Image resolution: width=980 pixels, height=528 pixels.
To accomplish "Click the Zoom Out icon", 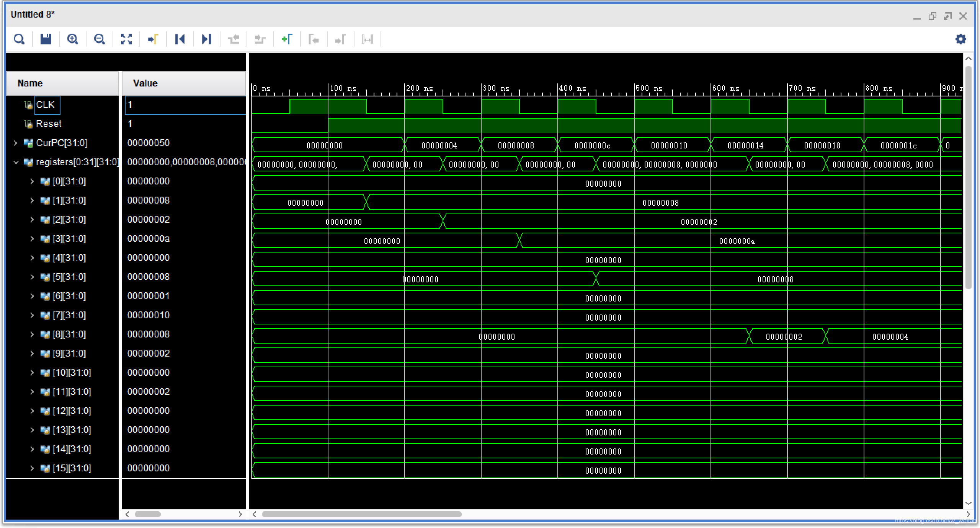I will [99, 39].
